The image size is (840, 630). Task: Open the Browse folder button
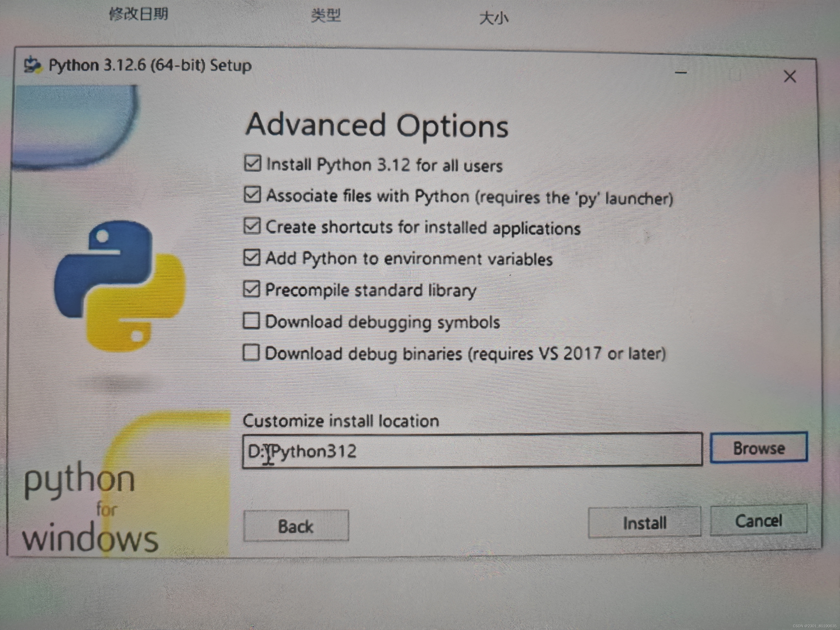(759, 447)
